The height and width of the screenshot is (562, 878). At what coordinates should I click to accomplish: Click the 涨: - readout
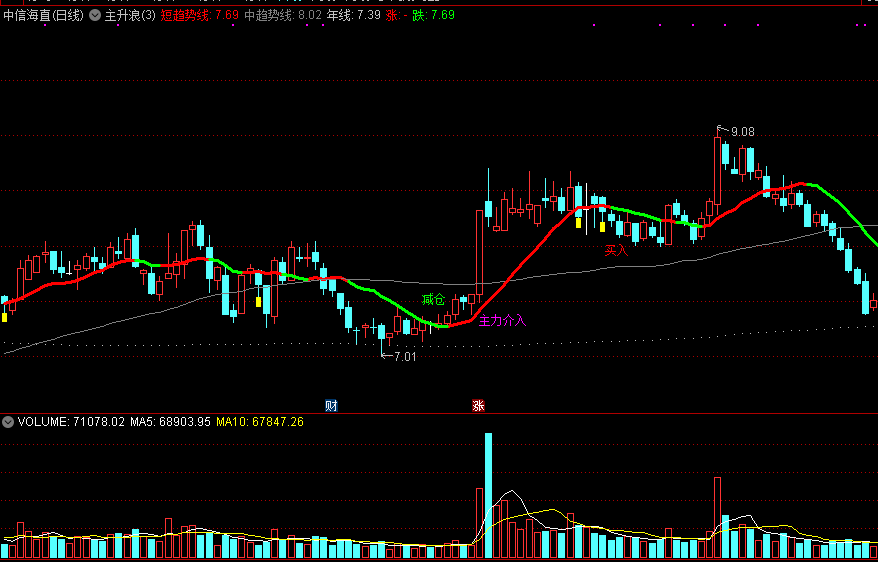pos(396,16)
